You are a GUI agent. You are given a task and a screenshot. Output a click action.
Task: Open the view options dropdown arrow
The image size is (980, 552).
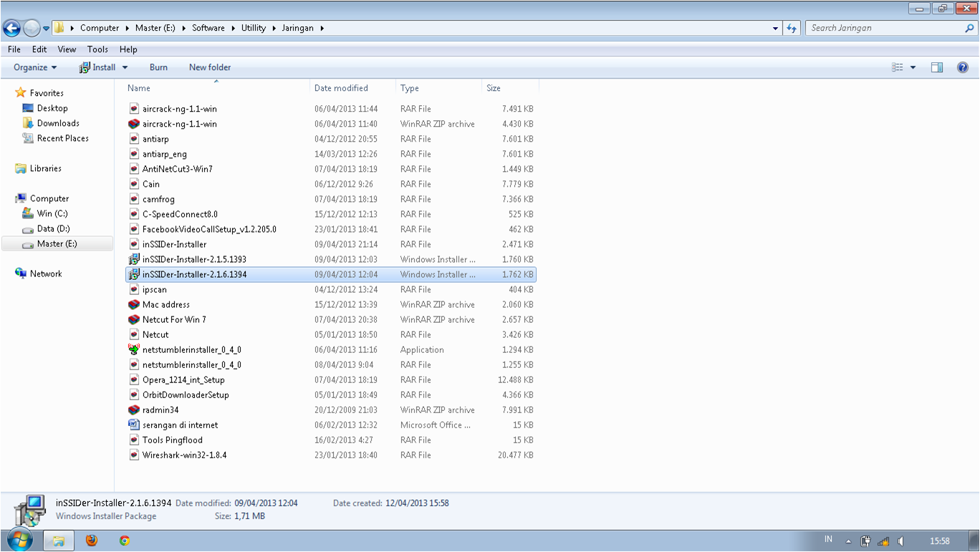pos(913,67)
